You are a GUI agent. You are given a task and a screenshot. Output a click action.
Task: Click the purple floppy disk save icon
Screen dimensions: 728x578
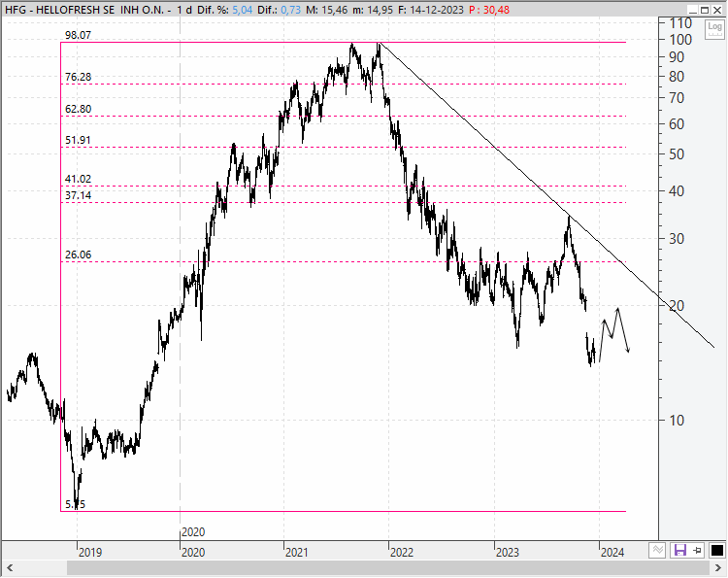pyautogui.click(x=679, y=551)
